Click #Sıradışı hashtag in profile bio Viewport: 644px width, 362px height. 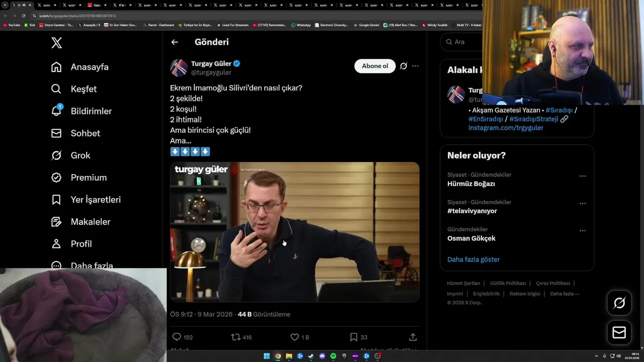559,110
